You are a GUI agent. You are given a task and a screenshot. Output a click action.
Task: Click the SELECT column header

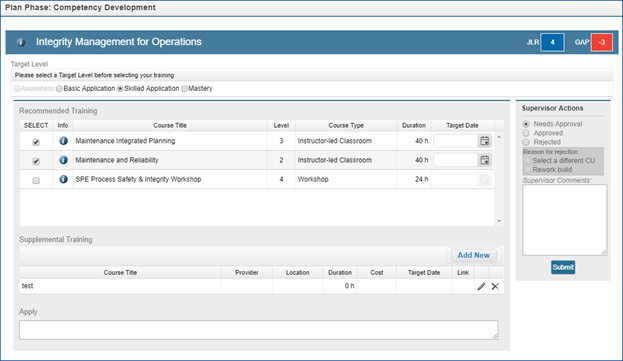[36, 125]
